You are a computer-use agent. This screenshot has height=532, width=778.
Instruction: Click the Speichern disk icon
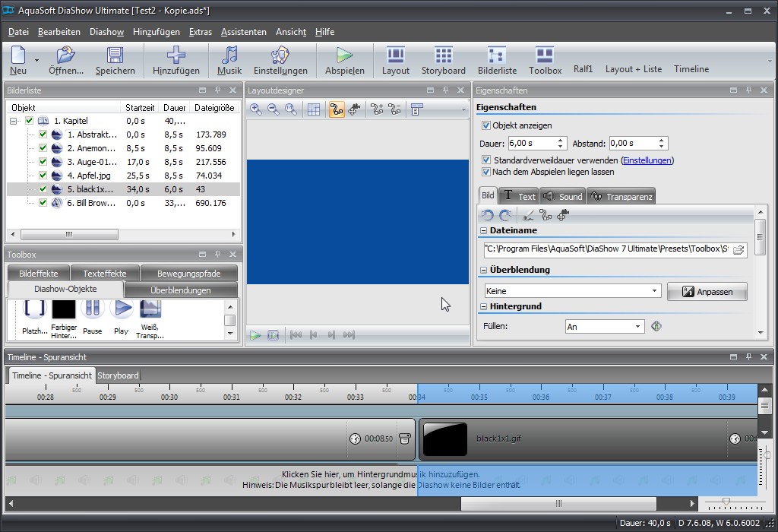click(115, 55)
